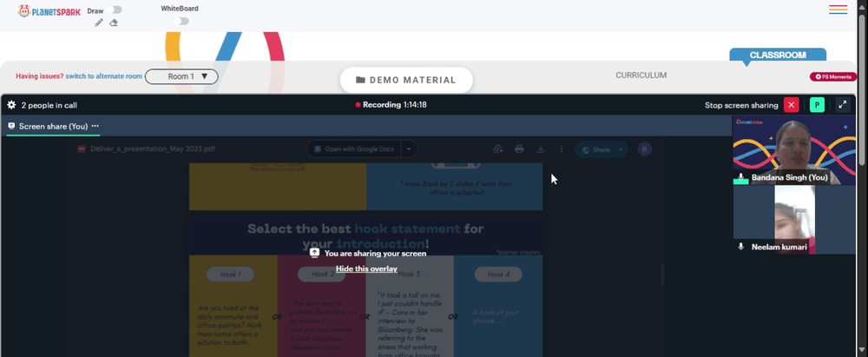868x357 pixels.
Task: Click the PS Moments button
Action: (833, 77)
